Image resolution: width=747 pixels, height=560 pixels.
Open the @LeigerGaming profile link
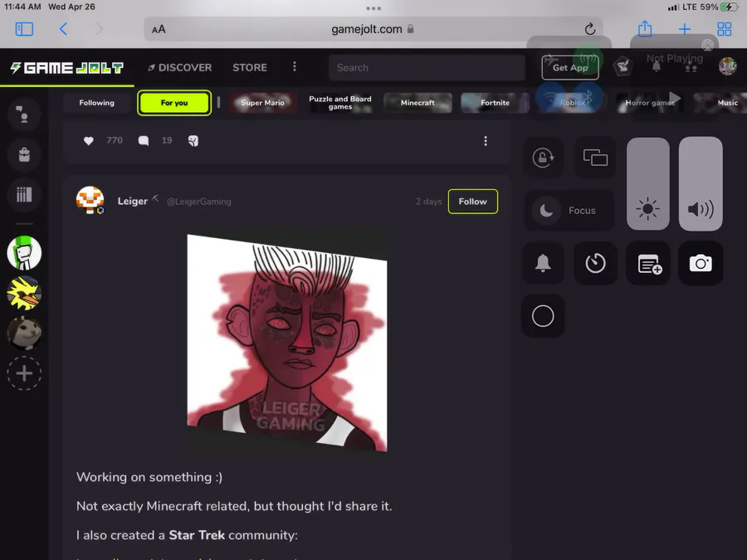198,202
